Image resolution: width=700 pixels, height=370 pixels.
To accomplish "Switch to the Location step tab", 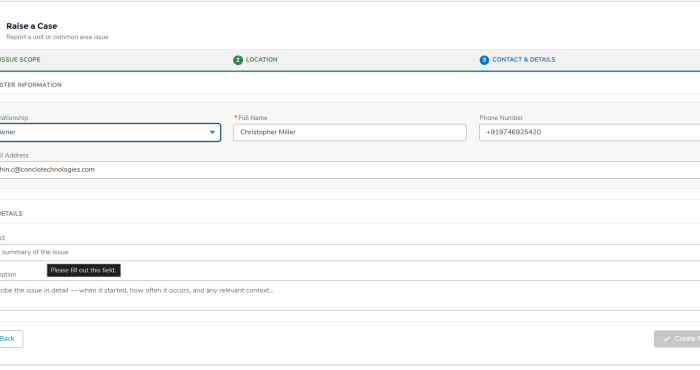I will [x=255, y=60].
